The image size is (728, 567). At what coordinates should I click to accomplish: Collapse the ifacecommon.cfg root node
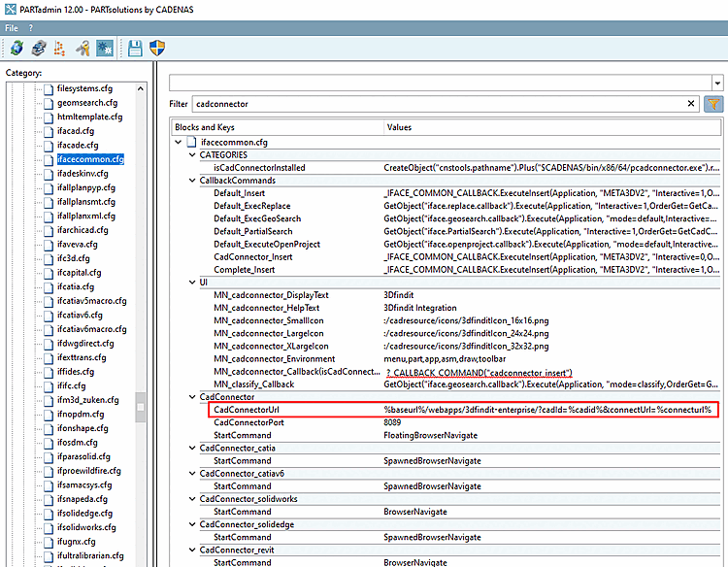[178, 142]
